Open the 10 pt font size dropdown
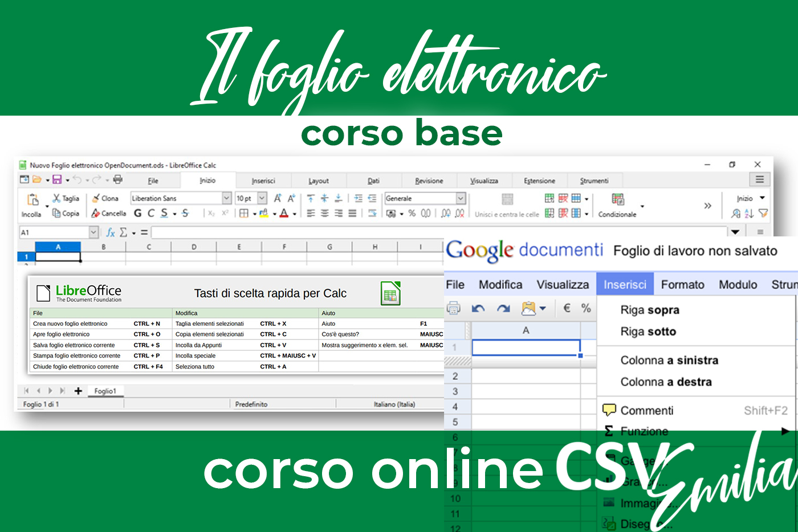798x532 pixels. [x=262, y=198]
